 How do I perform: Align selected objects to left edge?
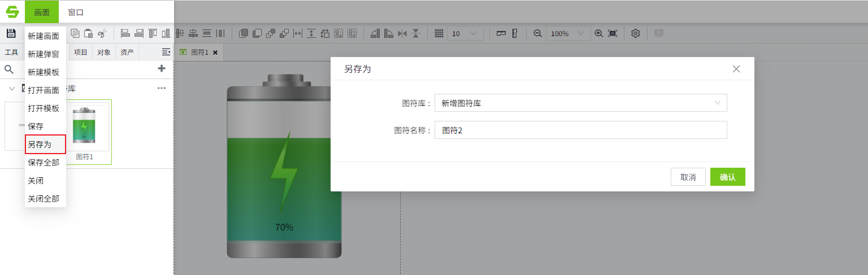pyautogui.click(x=125, y=33)
